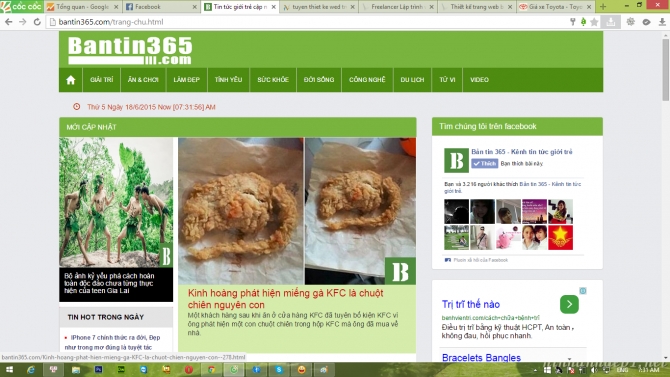Open VIDEO menu section
Screen dimensions: 670x377
479,80
